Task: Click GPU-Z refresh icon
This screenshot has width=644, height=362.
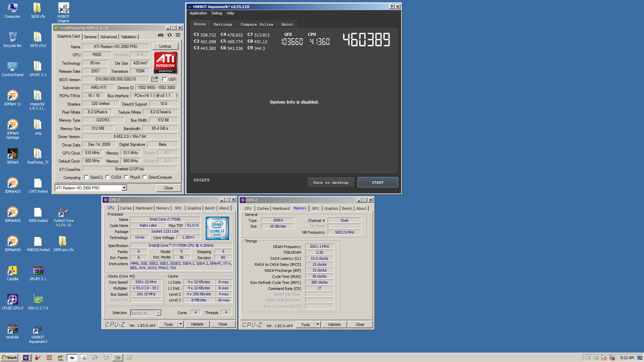Action: point(169,35)
